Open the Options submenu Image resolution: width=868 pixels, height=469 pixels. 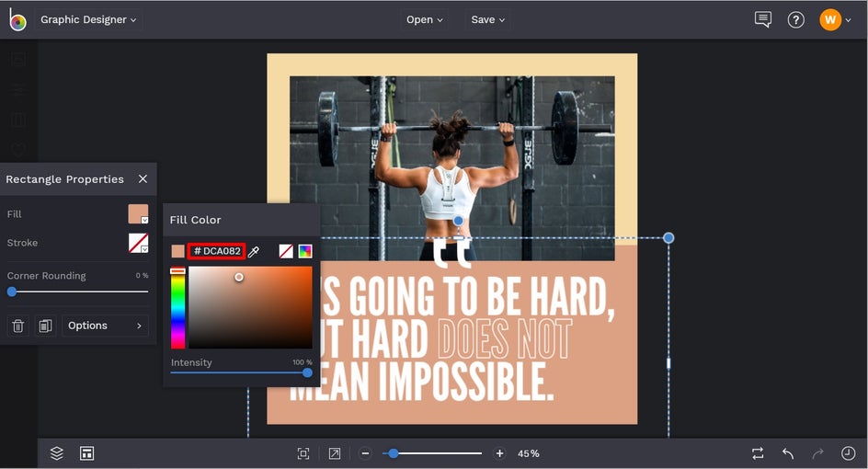click(105, 326)
